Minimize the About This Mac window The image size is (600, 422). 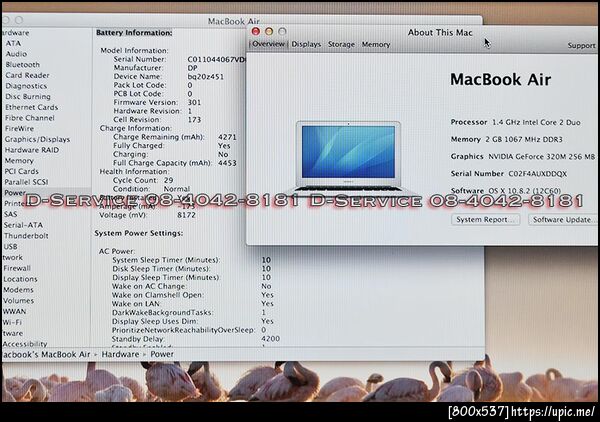click(269, 31)
